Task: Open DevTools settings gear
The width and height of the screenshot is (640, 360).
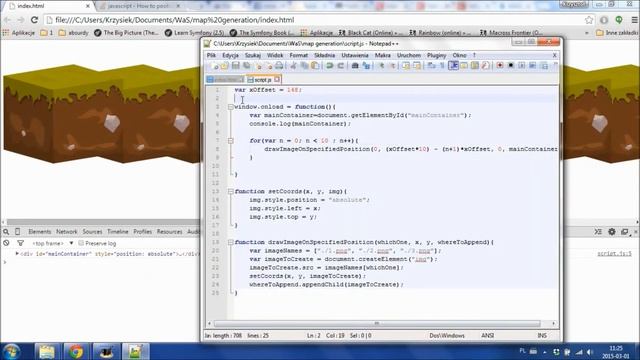Action: pos(611,232)
